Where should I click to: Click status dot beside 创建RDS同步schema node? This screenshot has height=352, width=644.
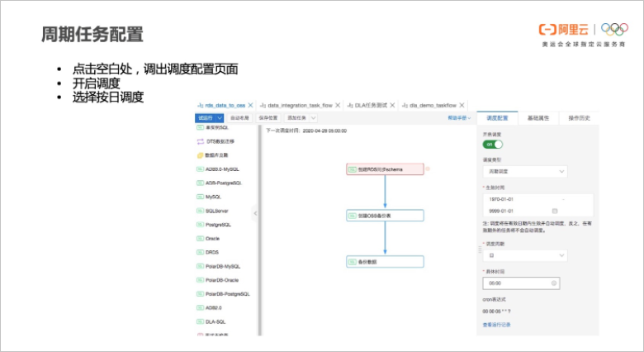tap(428, 169)
